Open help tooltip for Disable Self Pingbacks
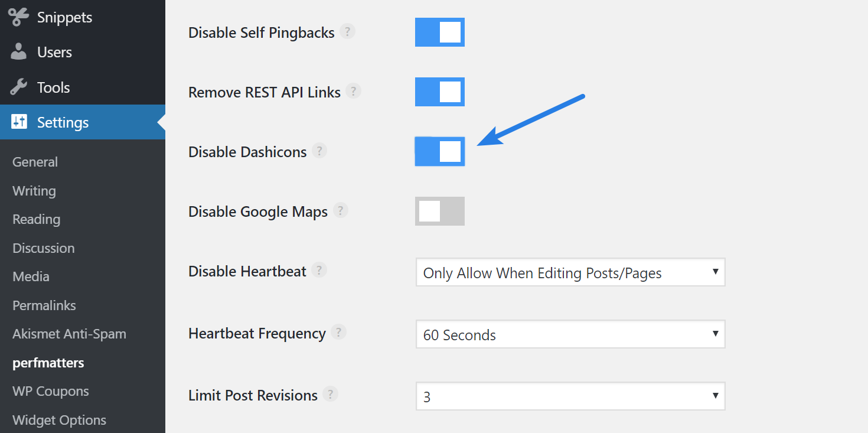 pos(347,32)
